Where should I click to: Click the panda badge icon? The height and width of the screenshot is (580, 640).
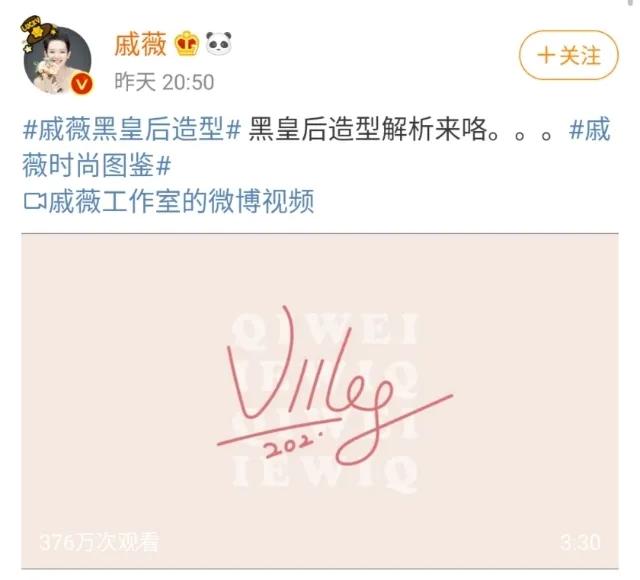pos(218,43)
